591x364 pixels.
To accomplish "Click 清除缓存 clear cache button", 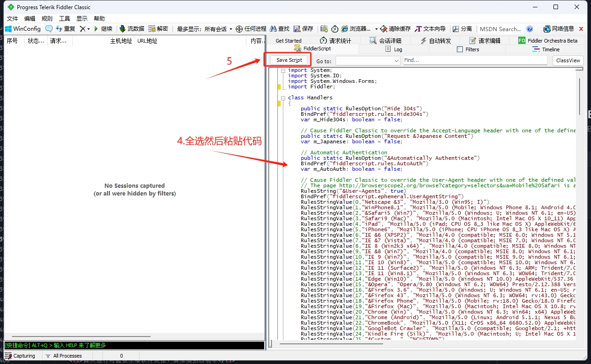I will 396,28.
